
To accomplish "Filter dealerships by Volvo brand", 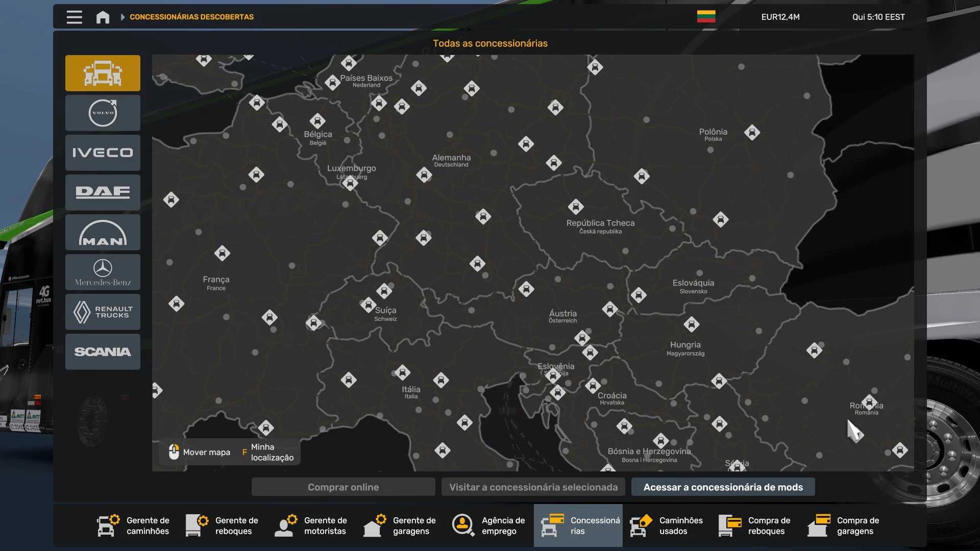I will 103,113.
